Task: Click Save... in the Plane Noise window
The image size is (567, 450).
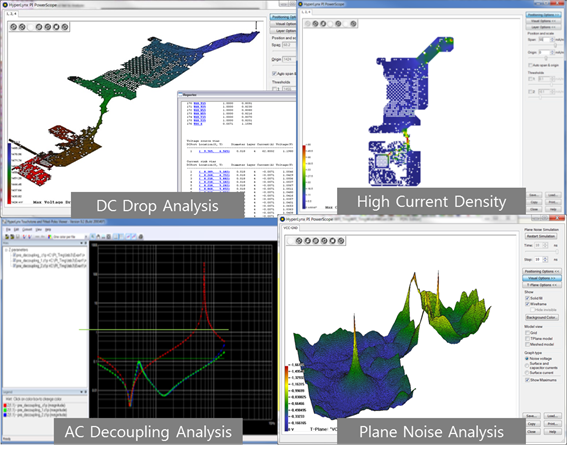Action: tap(531, 416)
